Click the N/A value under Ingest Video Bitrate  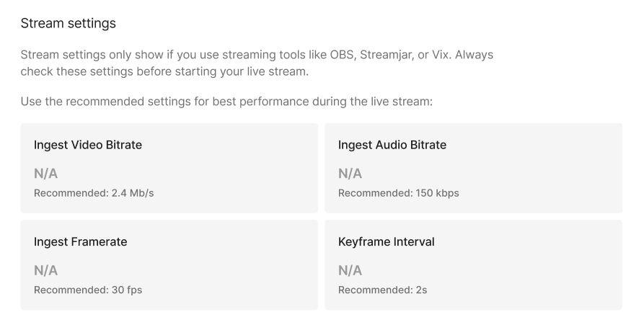pos(46,174)
